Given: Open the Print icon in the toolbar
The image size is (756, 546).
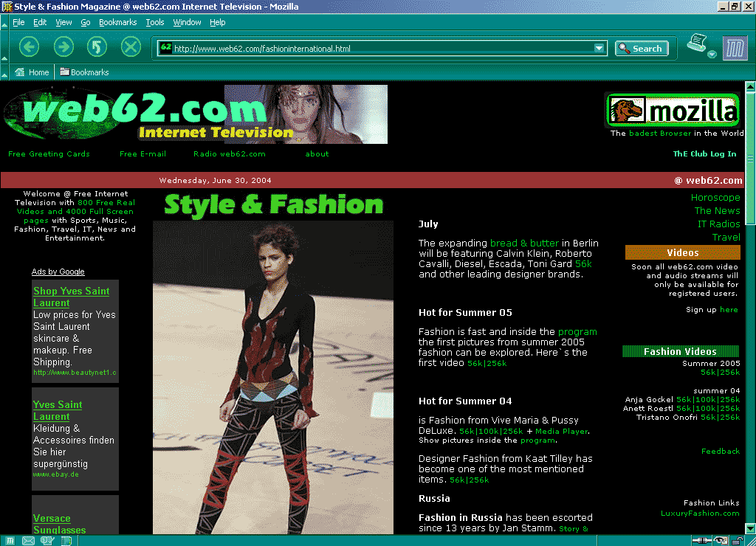Looking at the screenshot, I should 695,44.
